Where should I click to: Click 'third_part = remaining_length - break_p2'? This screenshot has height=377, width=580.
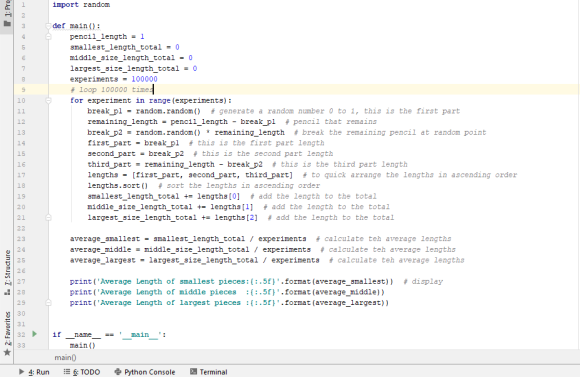coord(175,164)
